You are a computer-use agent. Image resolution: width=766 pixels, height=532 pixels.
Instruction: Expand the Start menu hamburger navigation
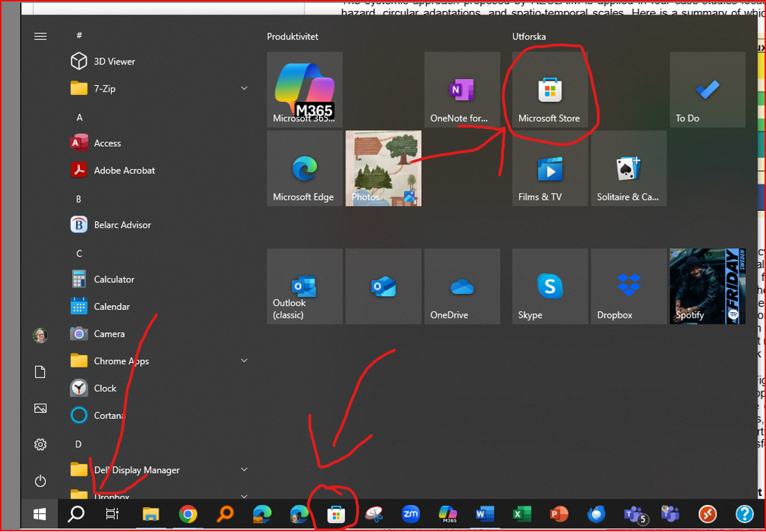coord(40,37)
